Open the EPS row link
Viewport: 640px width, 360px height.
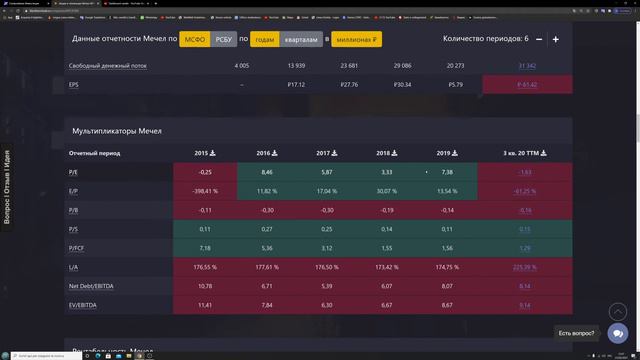pos(73,84)
